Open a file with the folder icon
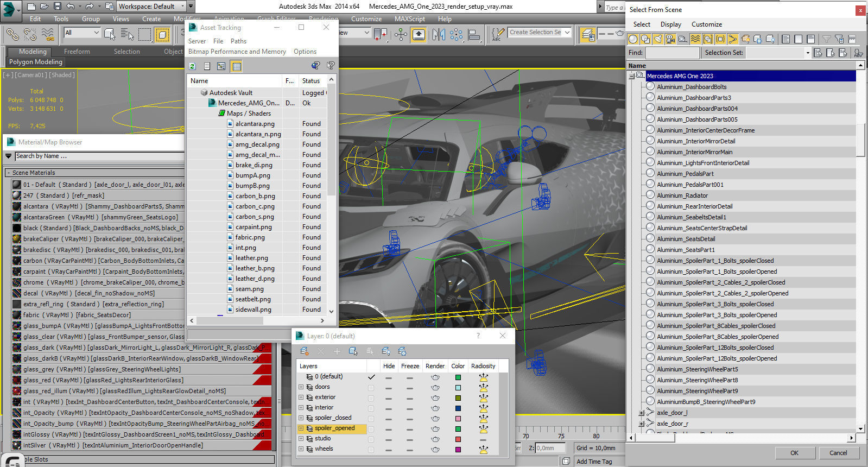Image resolution: width=868 pixels, height=467 pixels. coord(45,7)
